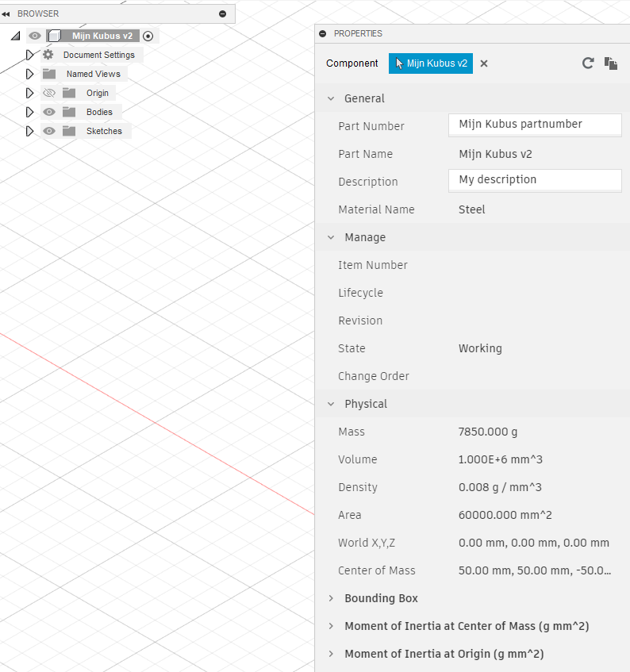Collapse the Browser panel with double-arrow icon
This screenshot has height=672, width=630.
coord(6,14)
